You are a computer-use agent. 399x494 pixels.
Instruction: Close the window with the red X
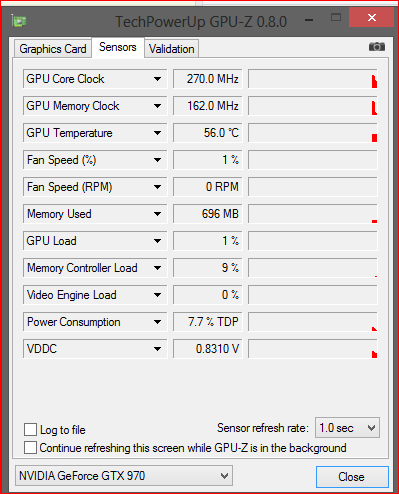tap(372, 17)
